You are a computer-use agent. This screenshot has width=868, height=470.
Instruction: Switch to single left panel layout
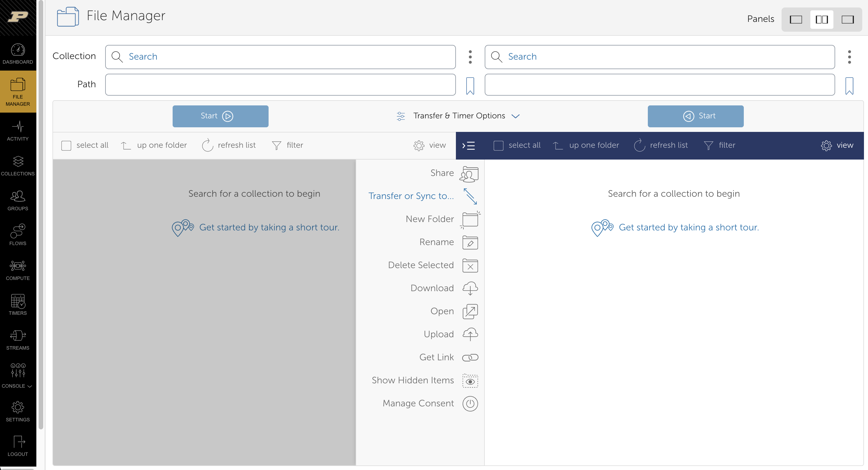796,20
